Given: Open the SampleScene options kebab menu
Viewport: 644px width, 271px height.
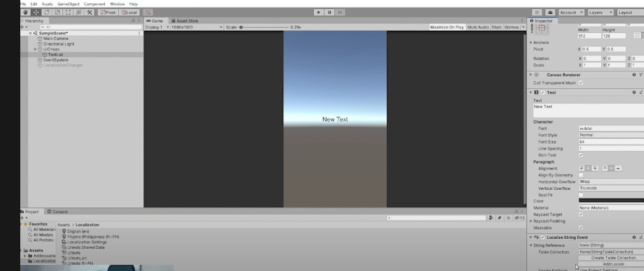Looking at the screenshot, I should [x=139, y=33].
